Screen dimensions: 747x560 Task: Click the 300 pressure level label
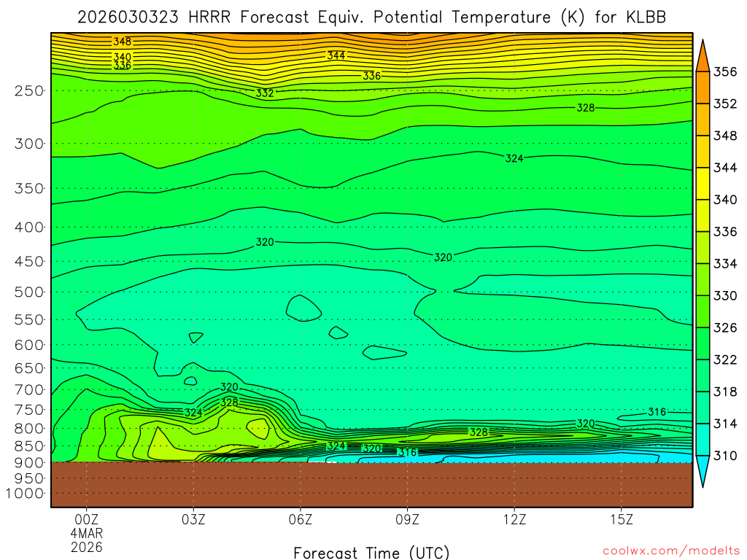[29, 144]
